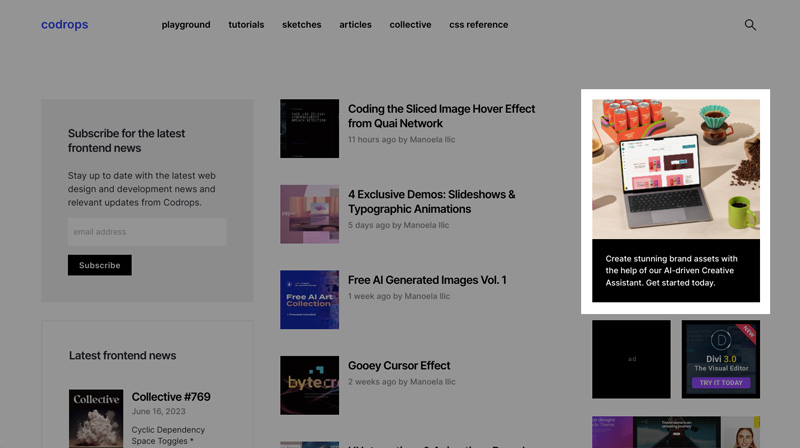Open the 4 Exclusive Demos thumbnail
The width and height of the screenshot is (800, 448).
tap(309, 214)
